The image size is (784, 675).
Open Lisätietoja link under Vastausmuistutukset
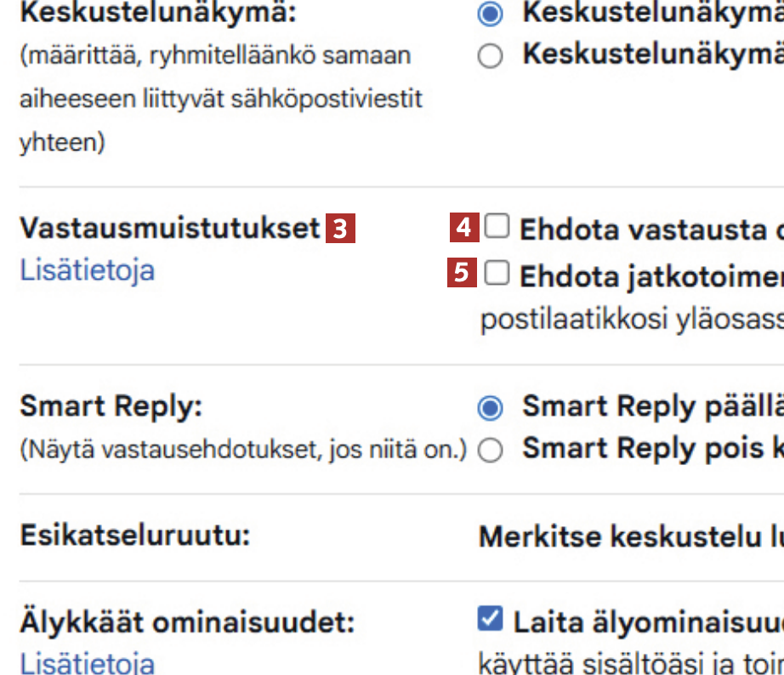[87, 271]
